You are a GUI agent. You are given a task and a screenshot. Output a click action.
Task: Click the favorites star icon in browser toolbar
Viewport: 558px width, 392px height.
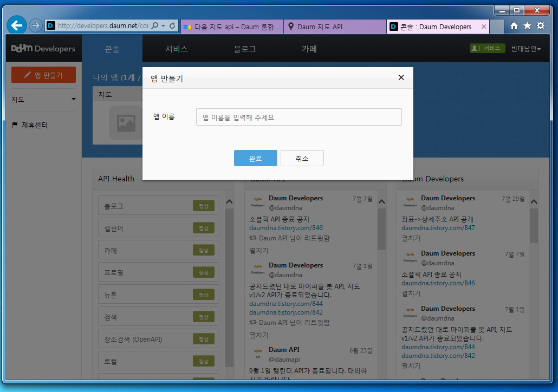526,25
